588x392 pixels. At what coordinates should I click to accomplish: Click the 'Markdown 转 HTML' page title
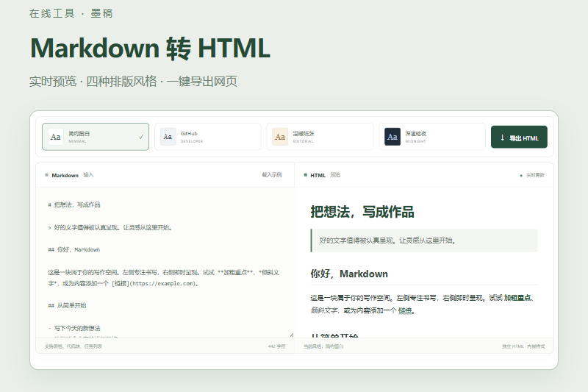(150, 49)
